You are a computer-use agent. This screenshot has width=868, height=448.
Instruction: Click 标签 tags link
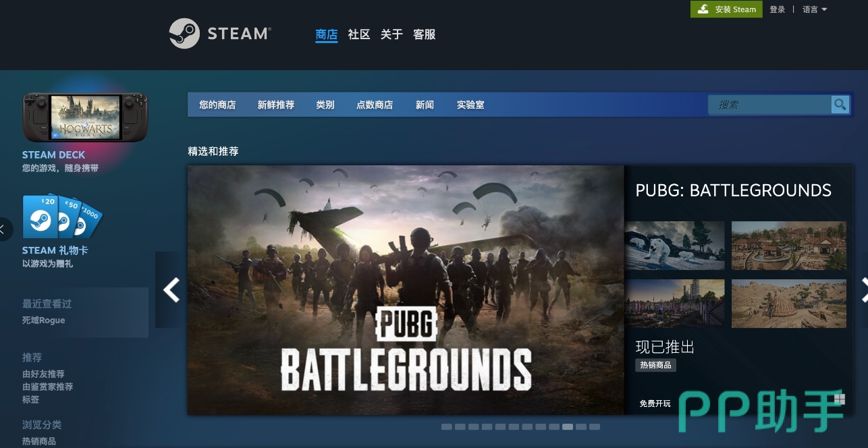click(x=30, y=399)
